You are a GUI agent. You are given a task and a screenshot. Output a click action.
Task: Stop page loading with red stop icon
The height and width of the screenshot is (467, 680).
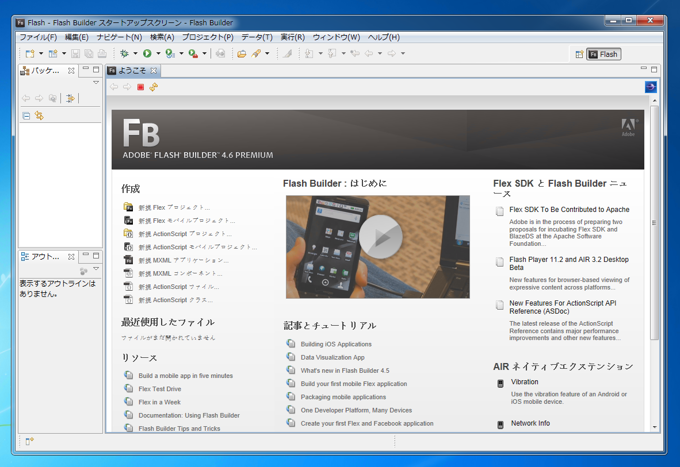pos(141,87)
